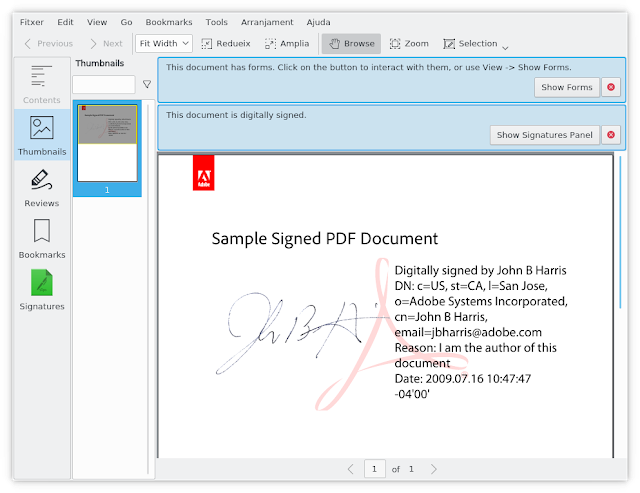Open the Bookmarks menu
This screenshot has width=640, height=493.
(x=169, y=22)
